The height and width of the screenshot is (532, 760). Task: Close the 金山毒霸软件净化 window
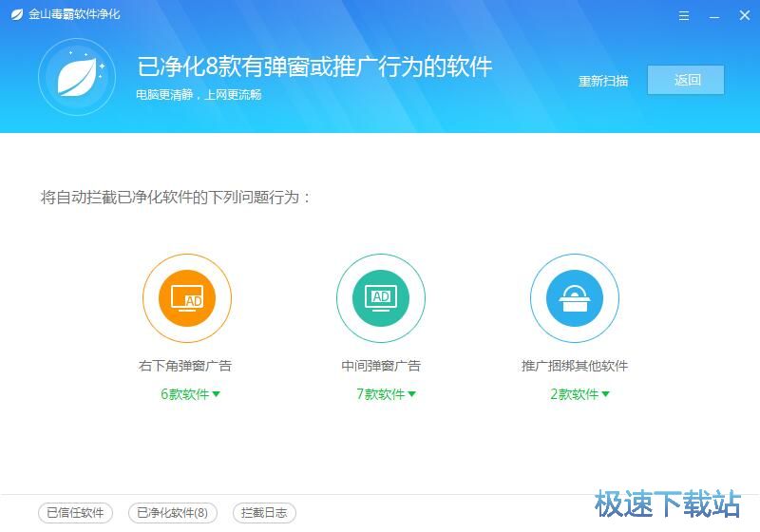tap(743, 16)
